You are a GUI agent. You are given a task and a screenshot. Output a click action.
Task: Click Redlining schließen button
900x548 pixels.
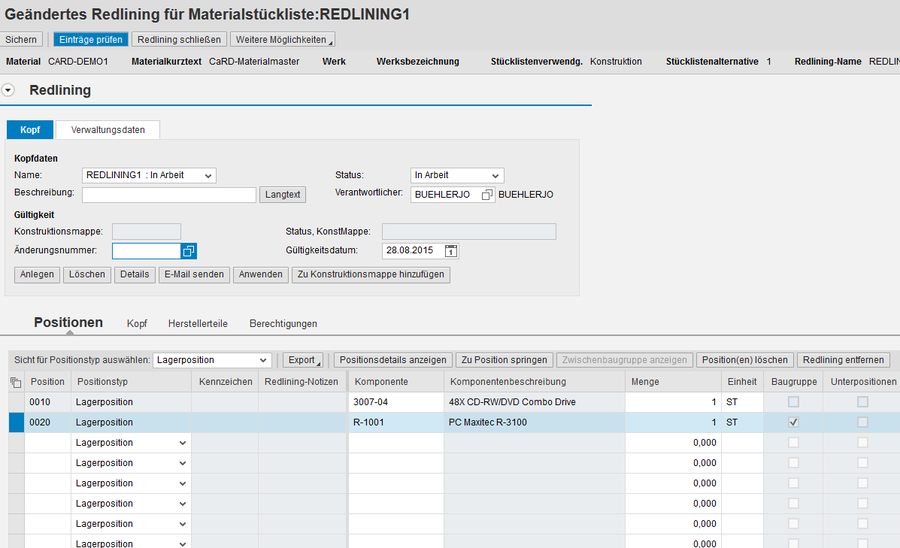click(179, 40)
